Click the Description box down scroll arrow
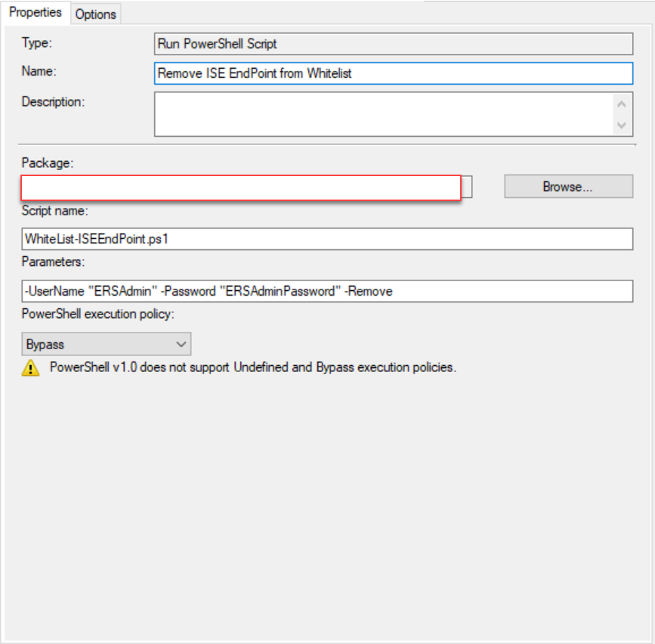 pos(622,125)
